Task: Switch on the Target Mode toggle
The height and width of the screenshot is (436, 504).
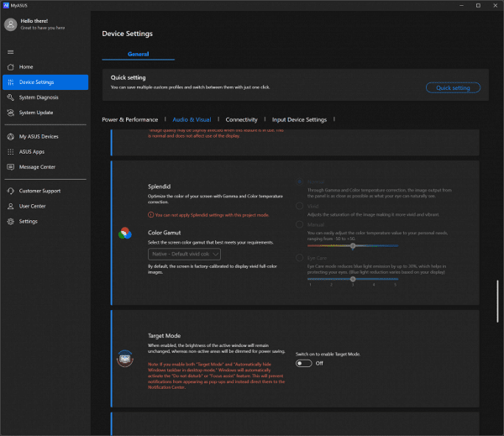Action: click(x=303, y=364)
